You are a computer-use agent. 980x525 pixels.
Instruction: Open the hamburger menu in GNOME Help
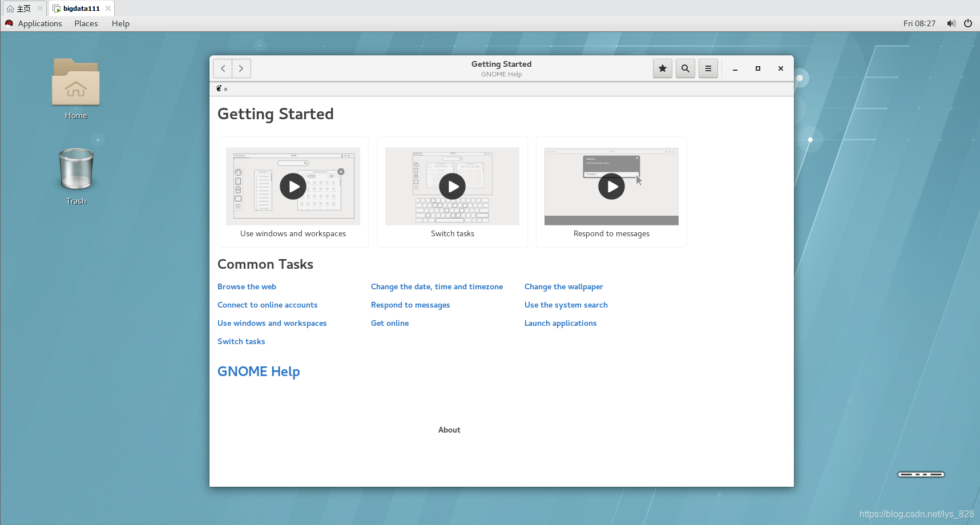(x=708, y=68)
